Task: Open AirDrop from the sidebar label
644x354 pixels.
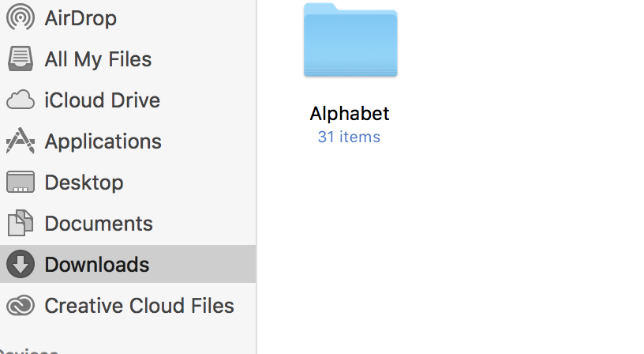Action: (x=80, y=17)
